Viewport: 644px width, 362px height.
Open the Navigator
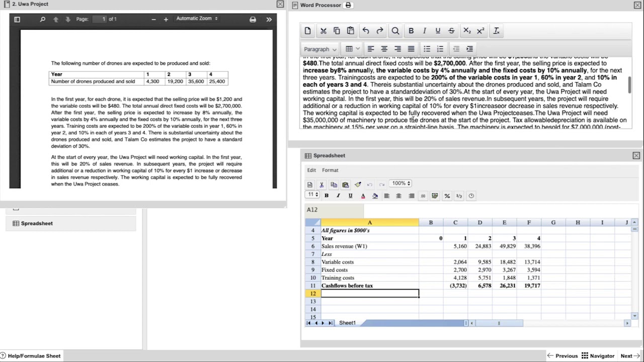[x=598, y=356]
